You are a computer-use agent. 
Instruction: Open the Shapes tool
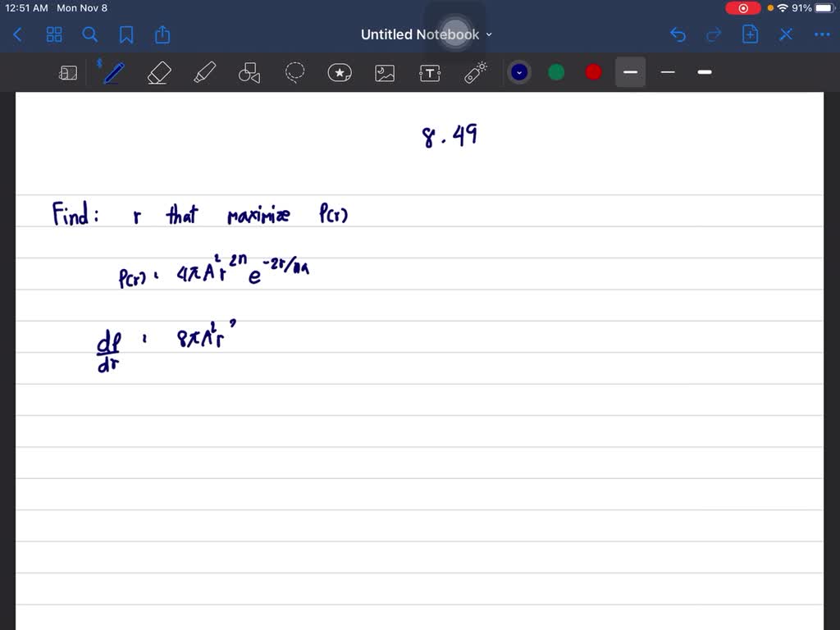pos(249,72)
